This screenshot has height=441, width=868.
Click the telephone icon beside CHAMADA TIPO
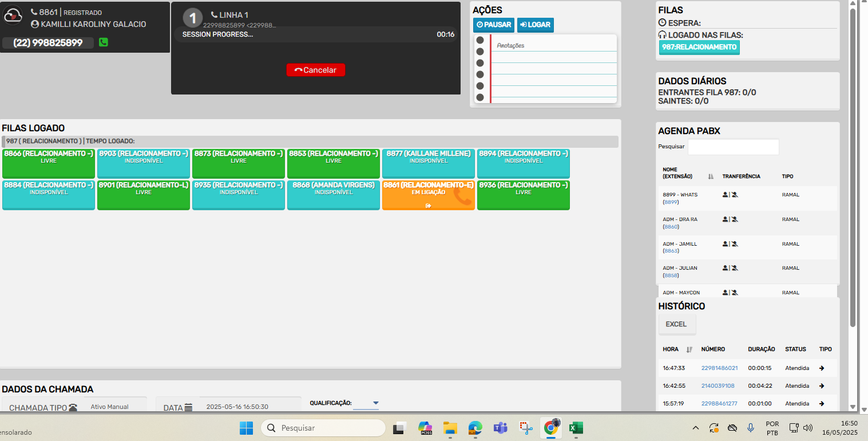point(73,408)
